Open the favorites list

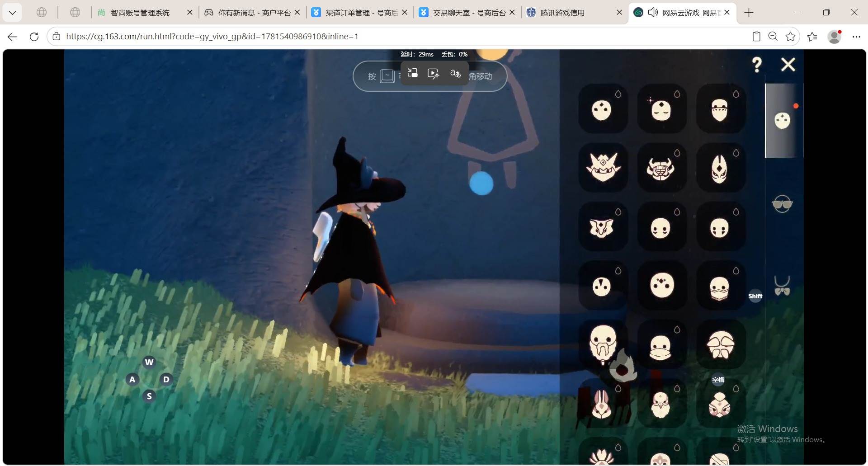(812, 37)
